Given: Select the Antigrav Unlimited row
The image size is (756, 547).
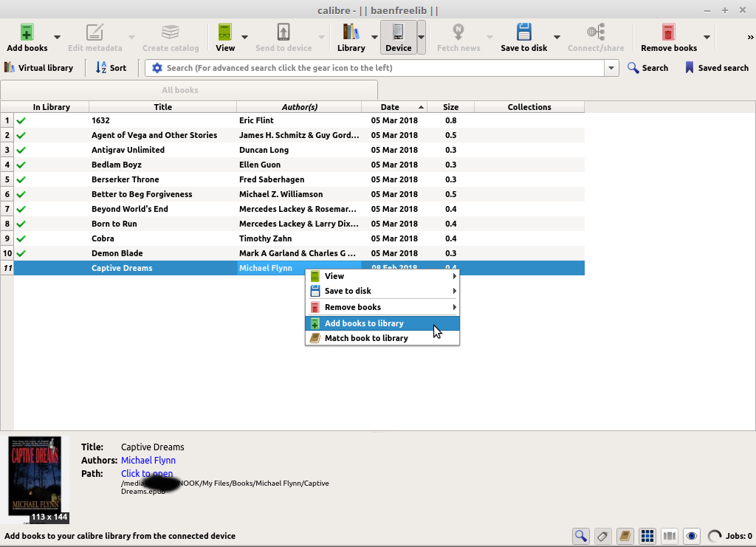Looking at the screenshot, I should [x=299, y=150].
